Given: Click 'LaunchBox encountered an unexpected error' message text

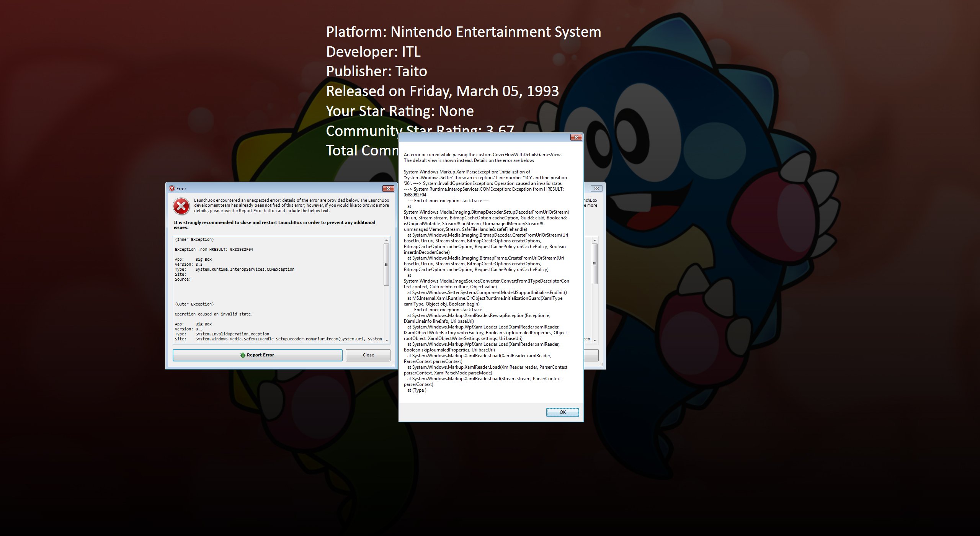Looking at the screenshot, I should (291, 205).
